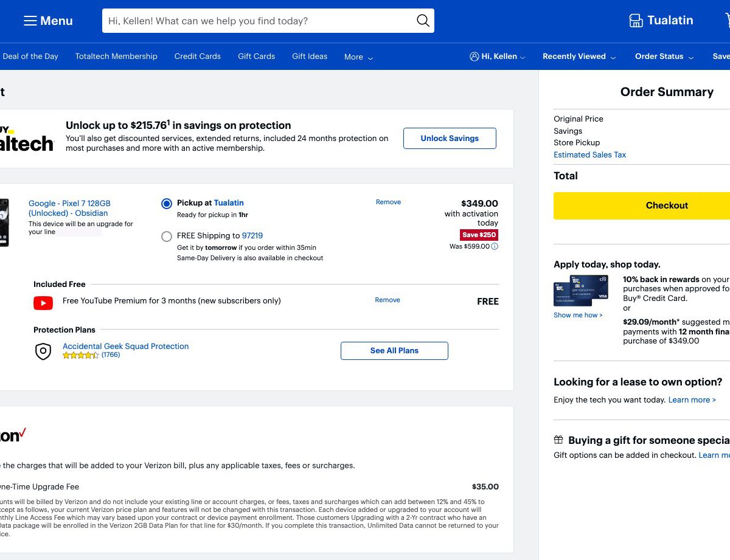Expand the More navigation dropdown
This screenshot has height=560, width=730.
tap(358, 57)
